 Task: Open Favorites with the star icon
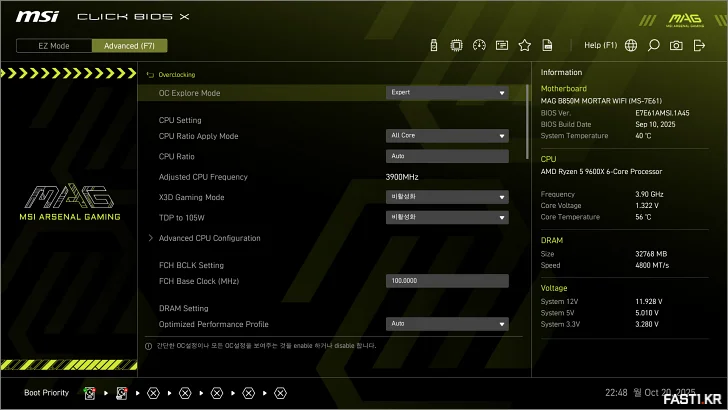point(525,45)
